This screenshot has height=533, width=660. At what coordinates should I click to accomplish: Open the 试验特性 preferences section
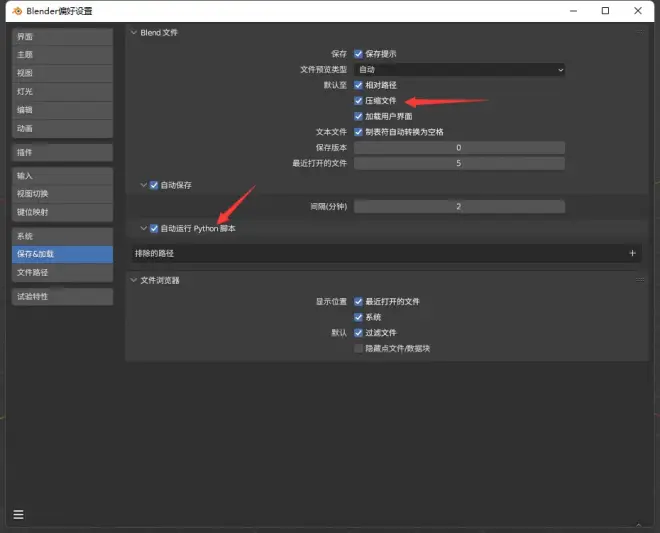tap(62, 297)
